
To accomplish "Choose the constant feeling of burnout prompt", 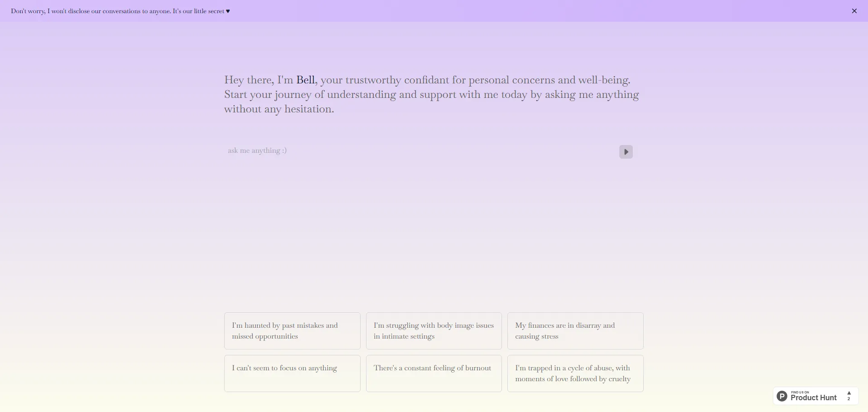I will tap(434, 373).
